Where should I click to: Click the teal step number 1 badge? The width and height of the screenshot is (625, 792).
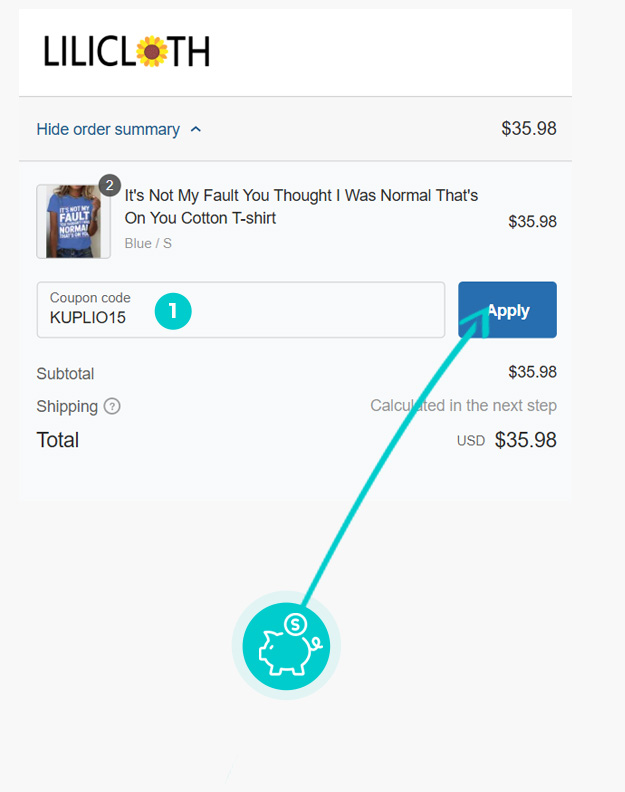pos(172,311)
